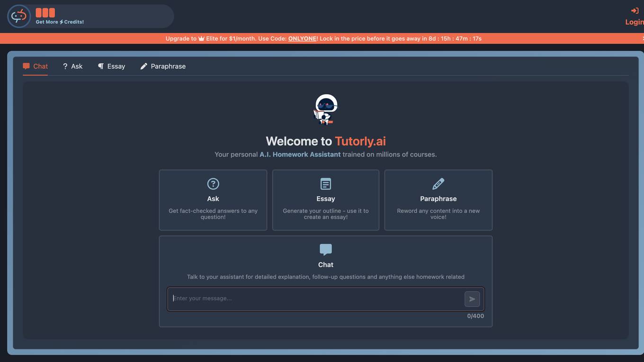Click the Reword any content description
The height and width of the screenshot is (362, 644).
point(438,214)
